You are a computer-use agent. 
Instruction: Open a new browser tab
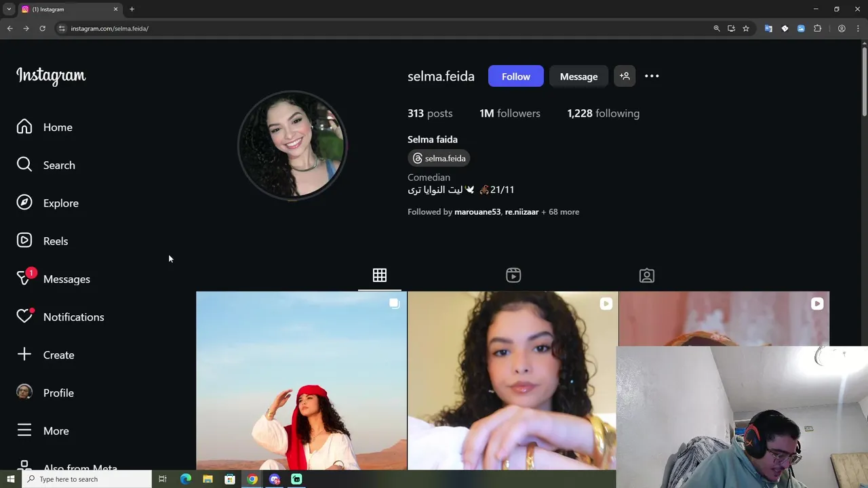(x=132, y=9)
